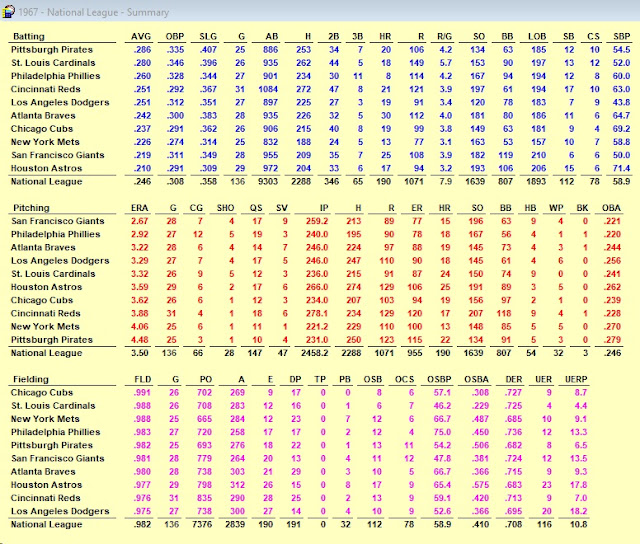Click the LOB column header

pyautogui.click(x=537, y=36)
